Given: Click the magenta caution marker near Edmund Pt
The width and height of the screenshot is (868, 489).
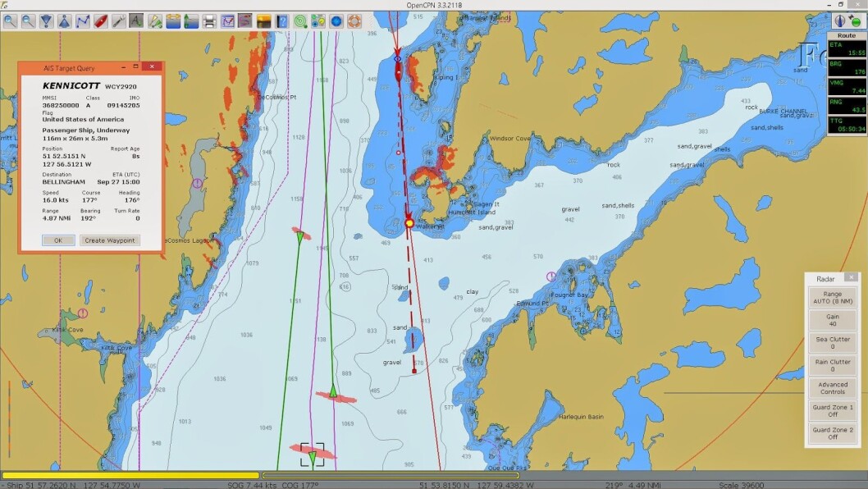Looking at the screenshot, I should point(550,276).
